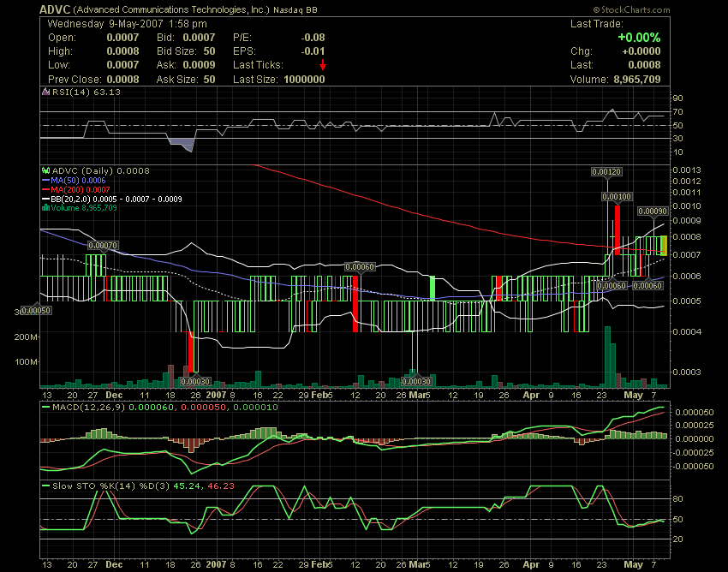Click the 100M volume axis label
This screenshot has width=728, height=572.
click(x=26, y=361)
